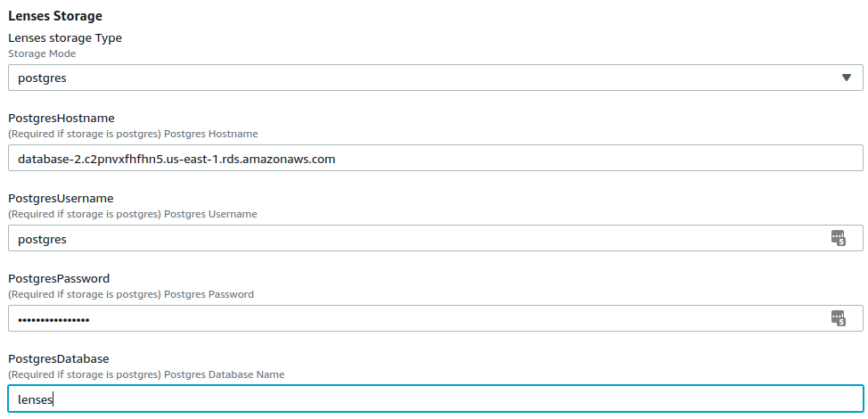Click password manager icon in PostgresPassword field
Screen dimensions: 868x419
click(x=838, y=318)
